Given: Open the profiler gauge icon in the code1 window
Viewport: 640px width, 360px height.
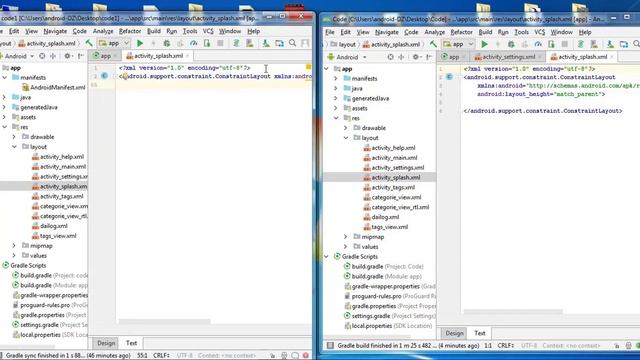Looking at the screenshot, I should click(193, 43).
